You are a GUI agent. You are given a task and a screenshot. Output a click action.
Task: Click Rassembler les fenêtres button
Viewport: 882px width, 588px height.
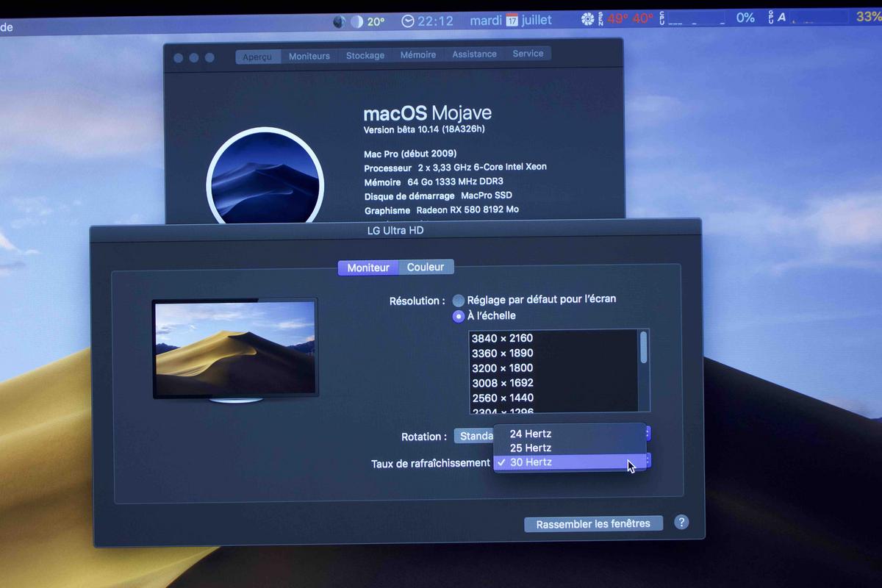(x=593, y=524)
